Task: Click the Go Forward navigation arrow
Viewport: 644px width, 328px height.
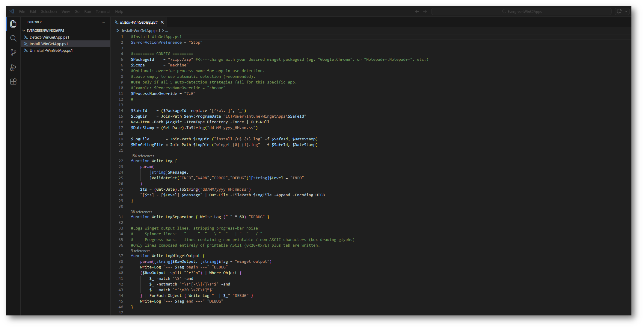Action: [x=425, y=12]
